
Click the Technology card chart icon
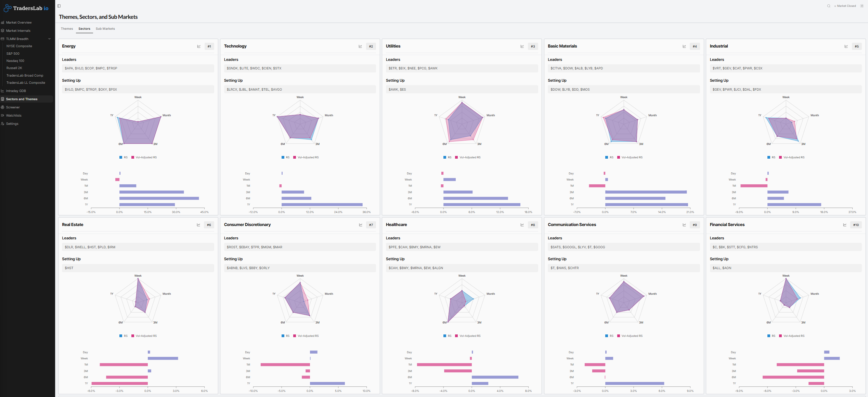tap(360, 47)
